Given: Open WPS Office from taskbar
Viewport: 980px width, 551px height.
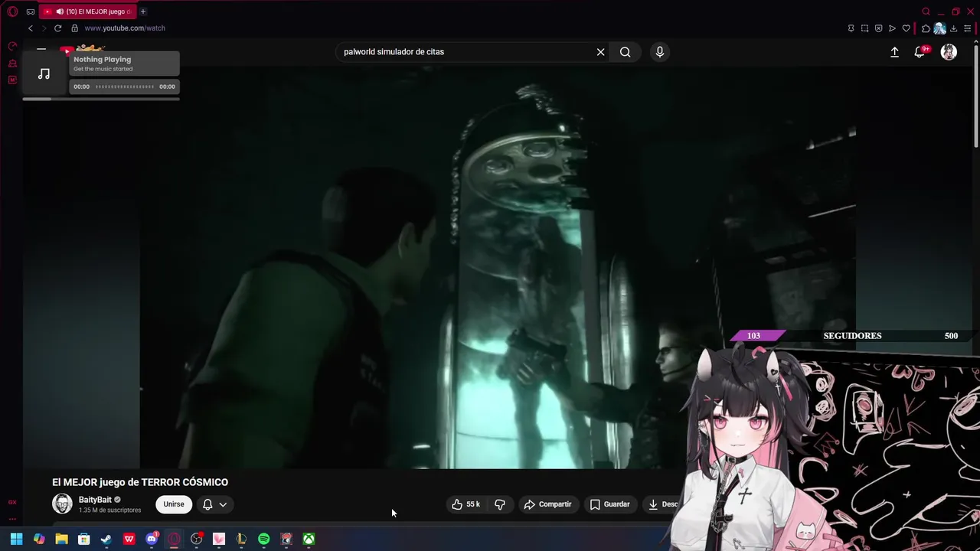Looking at the screenshot, I should 129,540.
